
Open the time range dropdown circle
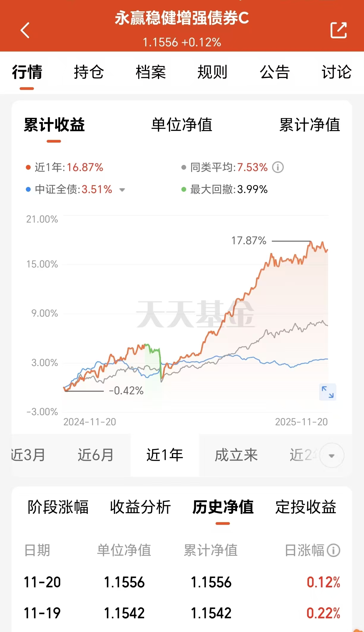pos(332,455)
